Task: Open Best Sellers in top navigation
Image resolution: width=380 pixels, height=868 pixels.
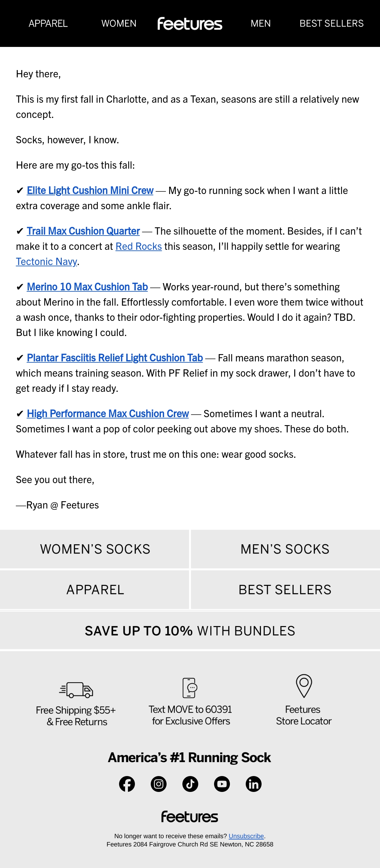Action: coord(332,23)
